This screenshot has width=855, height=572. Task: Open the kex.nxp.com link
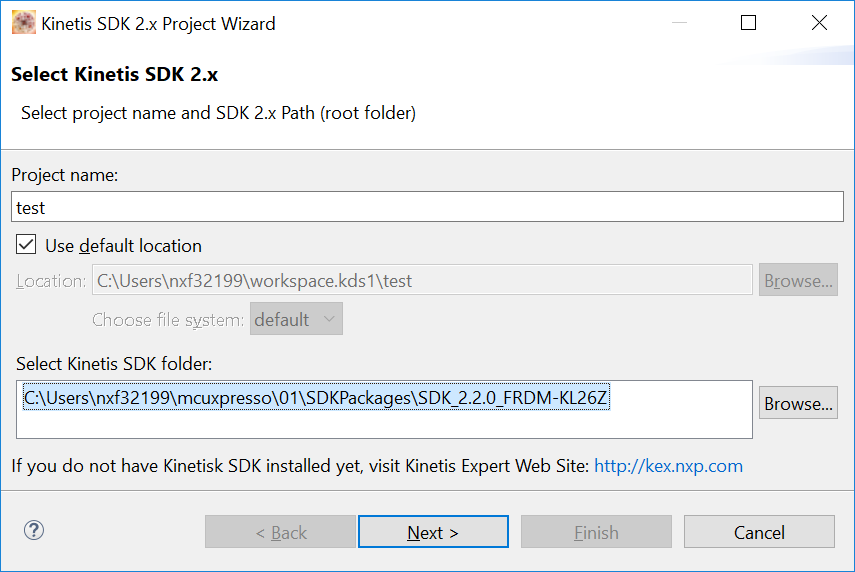668,466
